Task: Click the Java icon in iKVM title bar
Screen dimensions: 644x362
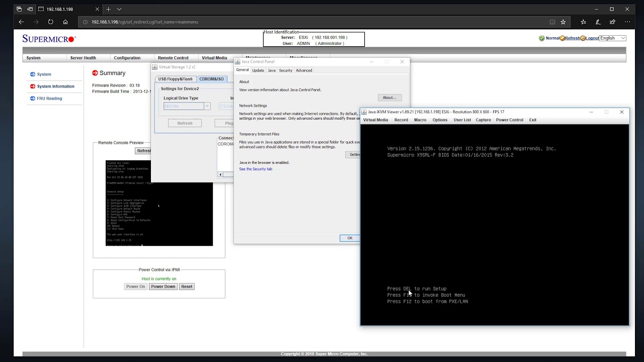Action: [365, 112]
